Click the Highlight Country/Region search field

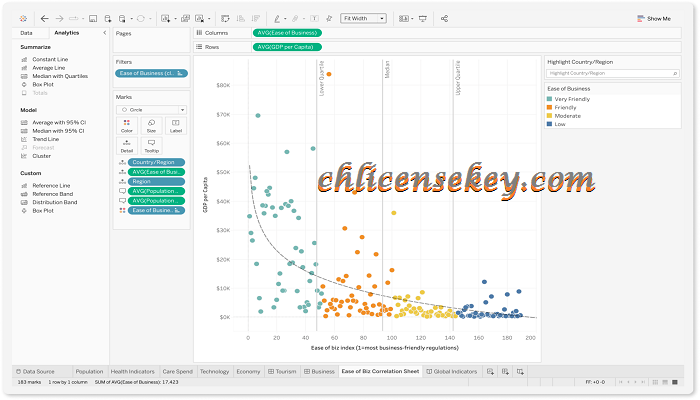pos(612,73)
